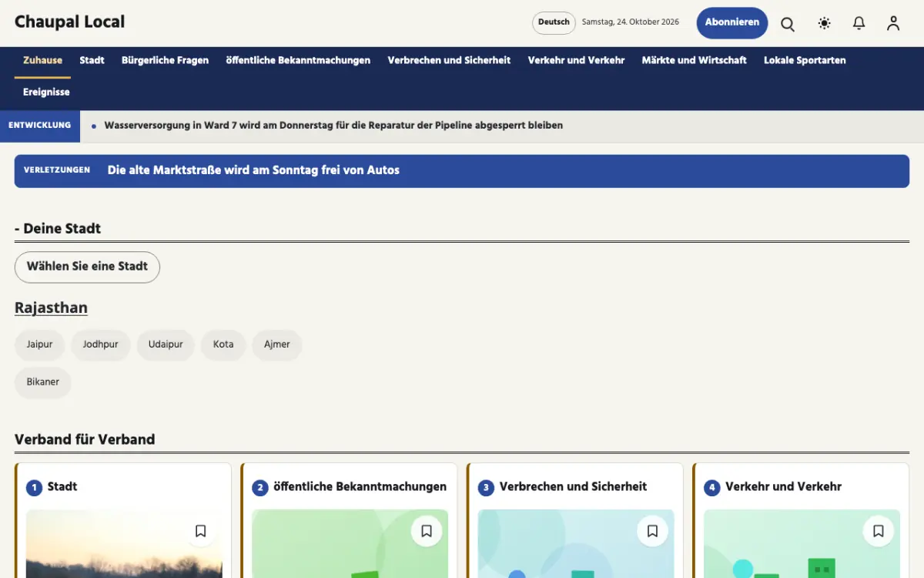The image size is (924, 578).
Task: Open the card 4 Verkehr und Verkehr heading
Action: coord(783,487)
